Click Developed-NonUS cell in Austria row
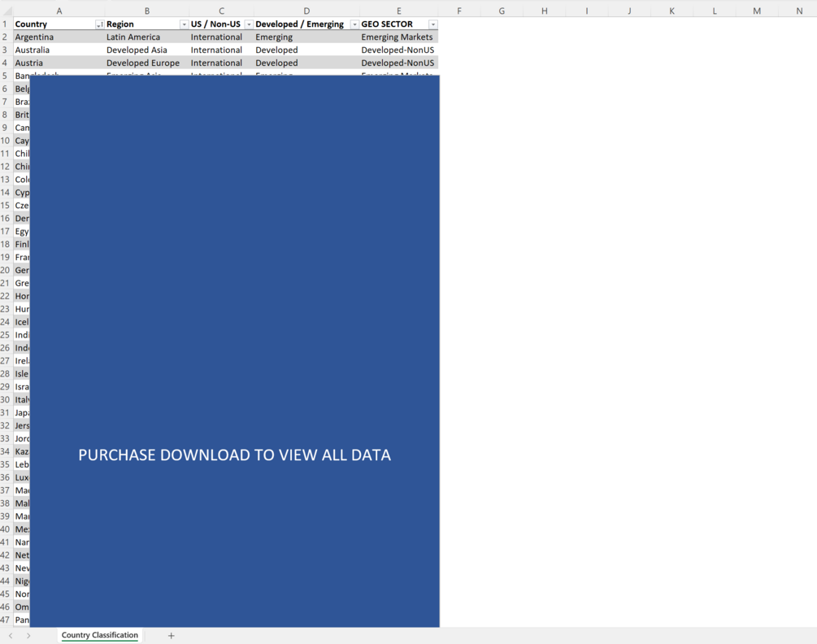The width and height of the screenshot is (817, 644). [x=398, y=63]
